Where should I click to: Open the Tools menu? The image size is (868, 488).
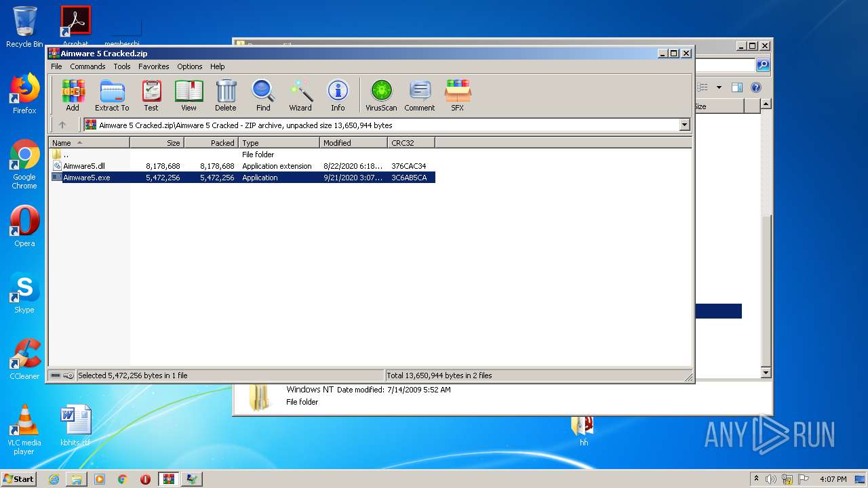pos(122,66)
